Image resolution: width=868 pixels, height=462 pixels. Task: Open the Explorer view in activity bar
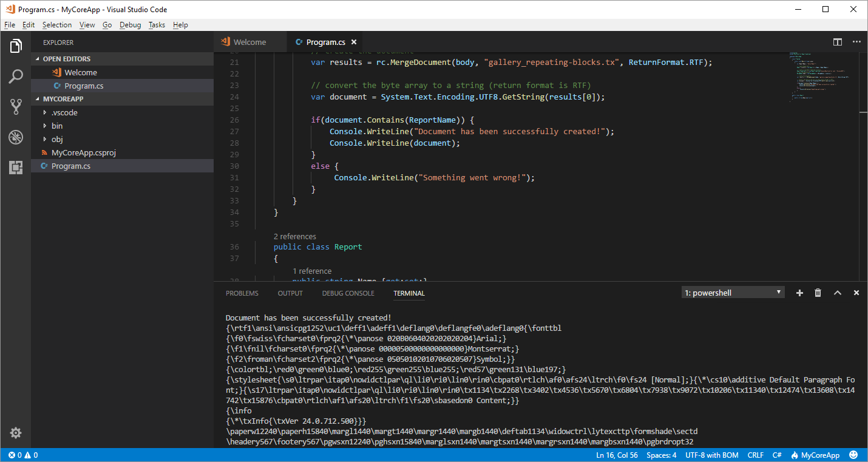click(x=16, y=46)
